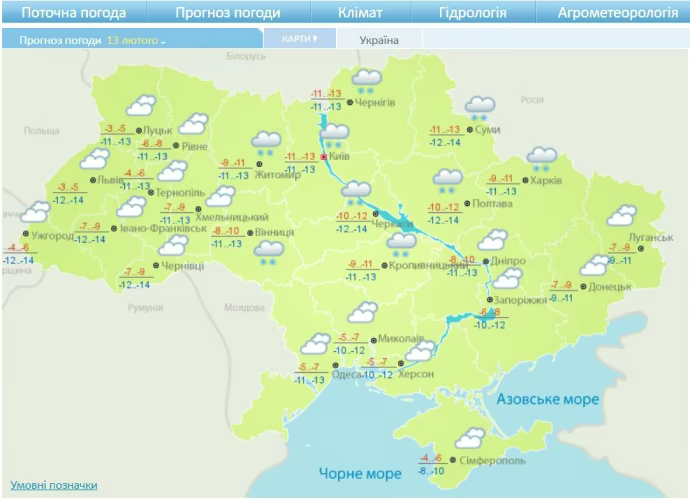Switch to the Гідрологія section

472,13
